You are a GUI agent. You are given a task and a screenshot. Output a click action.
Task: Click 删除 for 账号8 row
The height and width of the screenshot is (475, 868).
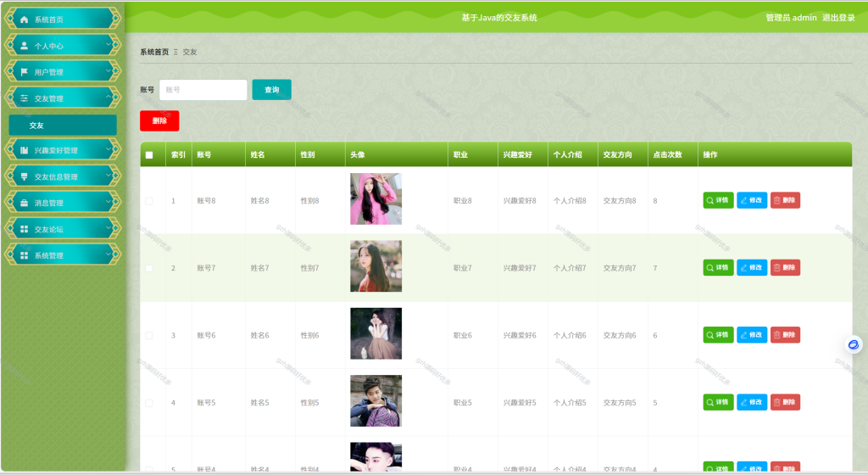pyautogui.click(x=785, y=200)
